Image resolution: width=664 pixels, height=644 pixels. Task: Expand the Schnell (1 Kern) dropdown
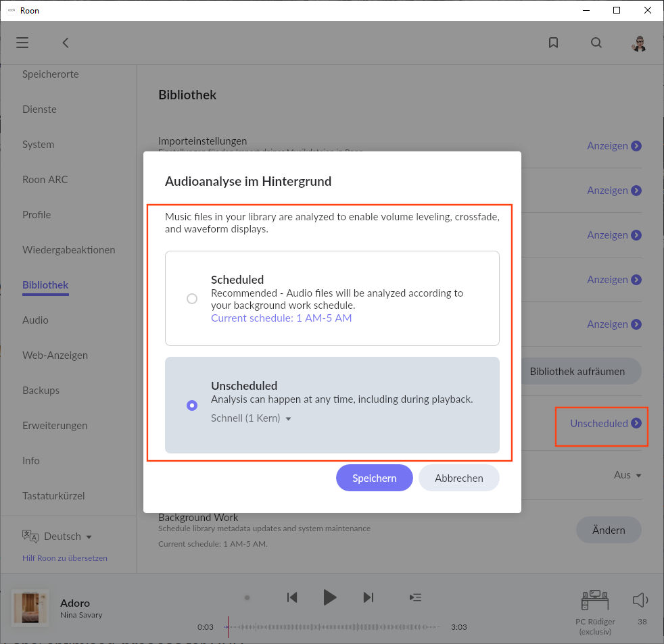click(251, 418)
